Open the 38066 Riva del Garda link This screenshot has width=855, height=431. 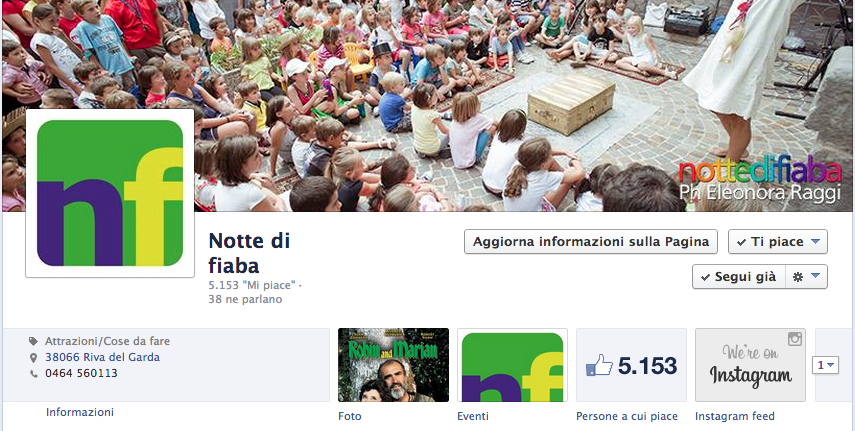[103, 357]
